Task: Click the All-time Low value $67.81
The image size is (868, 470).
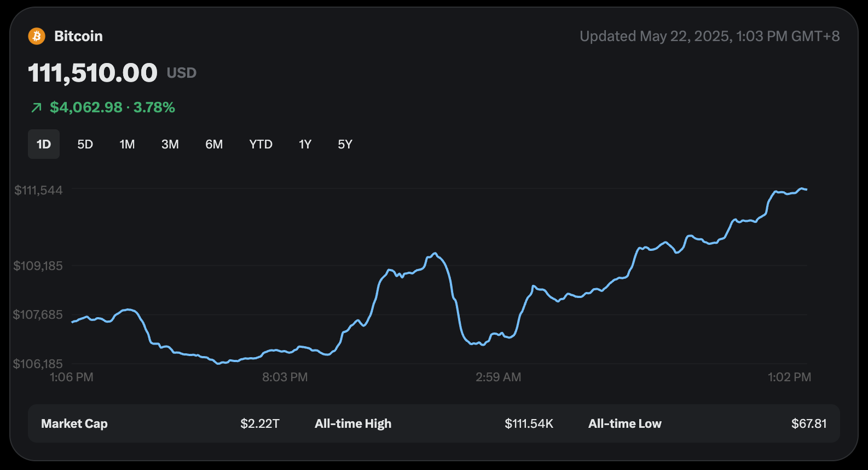Action: click(808, 423)
